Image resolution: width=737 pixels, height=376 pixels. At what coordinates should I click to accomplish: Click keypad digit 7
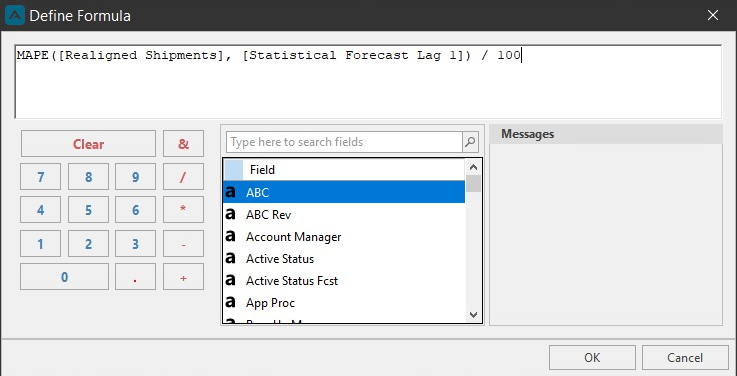point(41,177)
